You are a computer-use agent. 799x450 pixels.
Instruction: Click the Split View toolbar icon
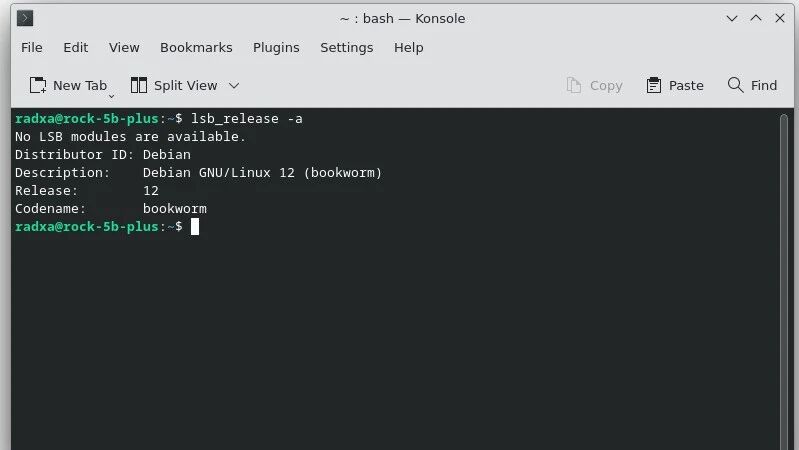pos(137,86)
